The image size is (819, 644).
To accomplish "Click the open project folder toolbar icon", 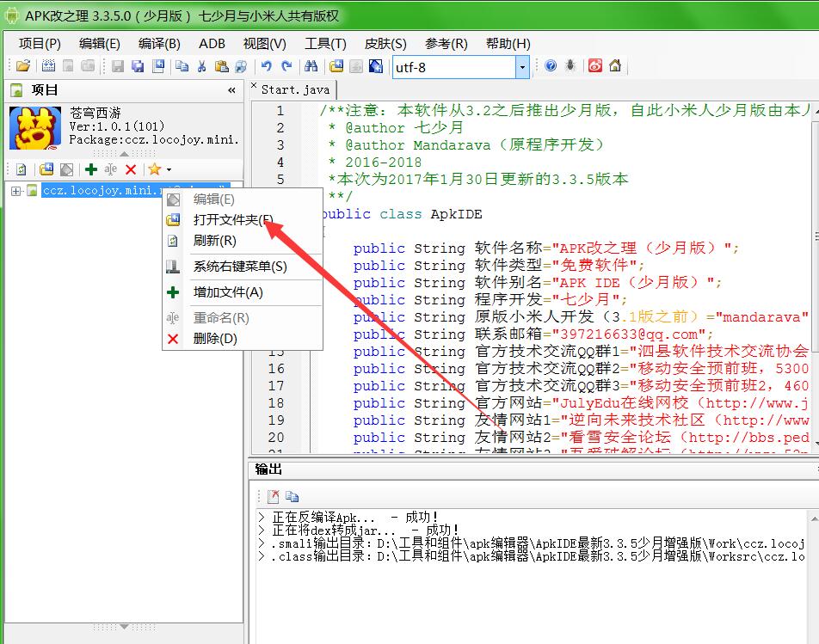I will tap(23, 66).
